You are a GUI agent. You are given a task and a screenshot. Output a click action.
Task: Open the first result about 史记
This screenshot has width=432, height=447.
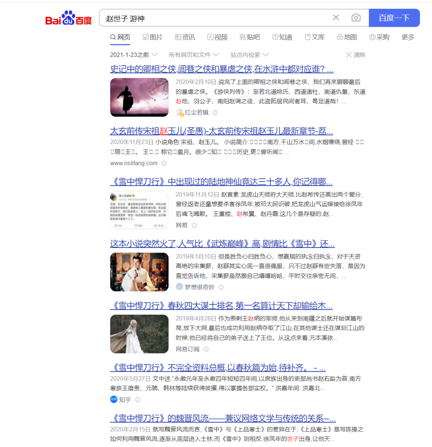[x=222, y=69]
